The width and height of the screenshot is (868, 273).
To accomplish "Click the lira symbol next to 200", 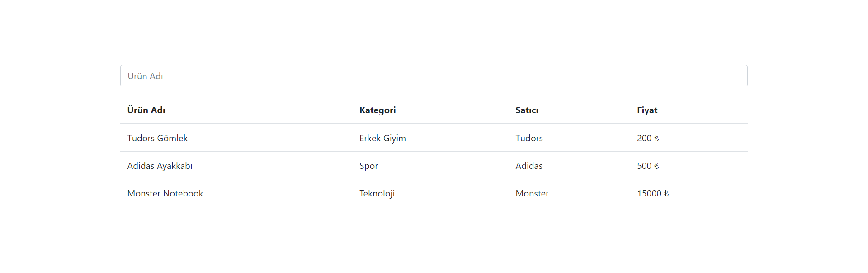I will tap(656, 138).
